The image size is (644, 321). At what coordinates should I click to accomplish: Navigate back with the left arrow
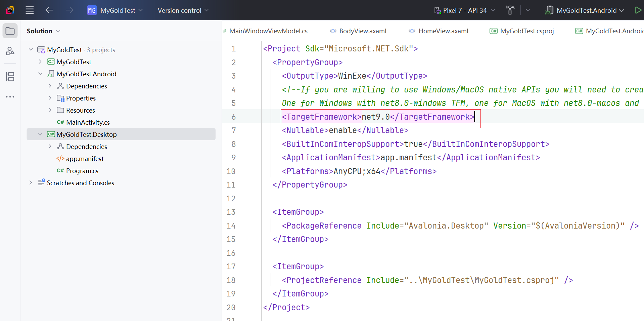coord(49,10)
